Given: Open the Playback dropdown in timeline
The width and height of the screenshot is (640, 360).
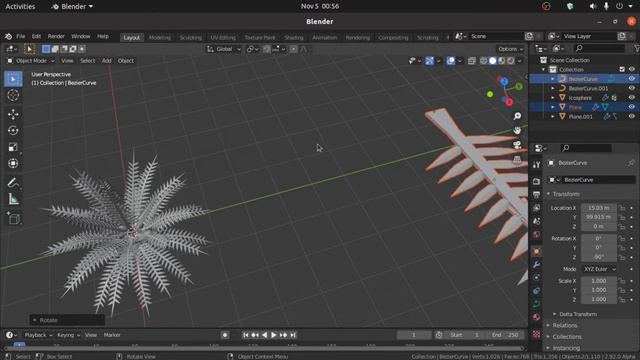Looking at the screenshot, I should pyautogui.click(x=38, y=335).
